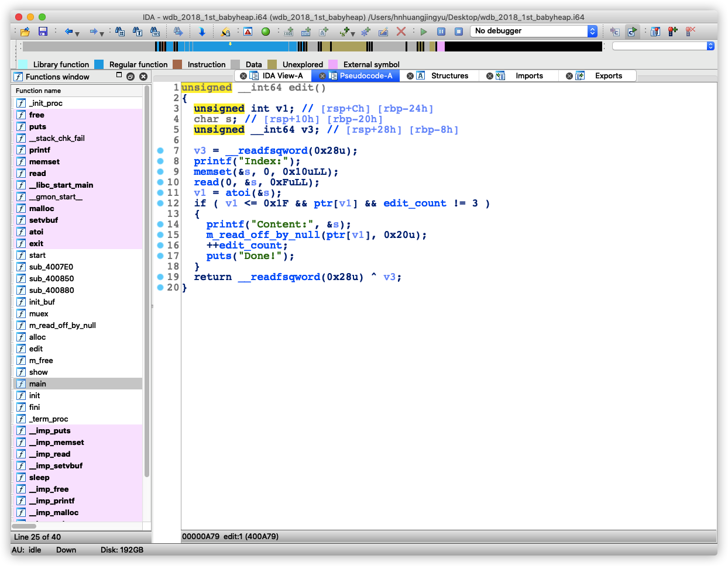Click the yellow marker in navigation band
The width and height of the screenshot is (728, 566).
coord(230,44)
